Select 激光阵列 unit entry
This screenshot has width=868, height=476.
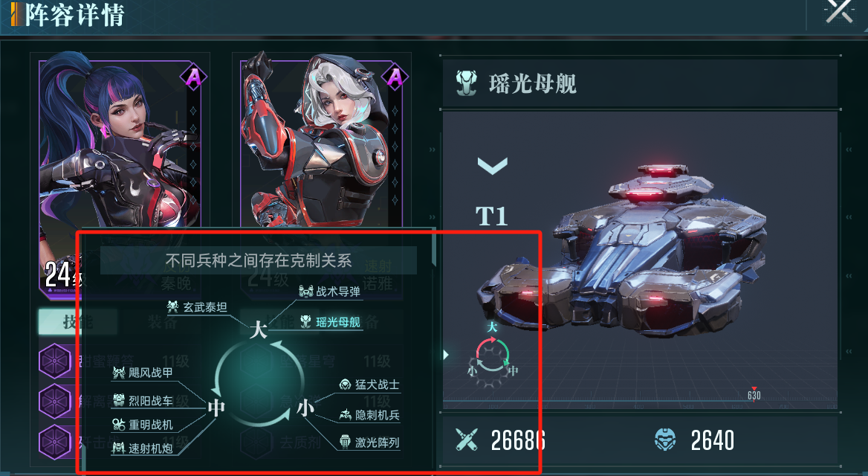369,443
